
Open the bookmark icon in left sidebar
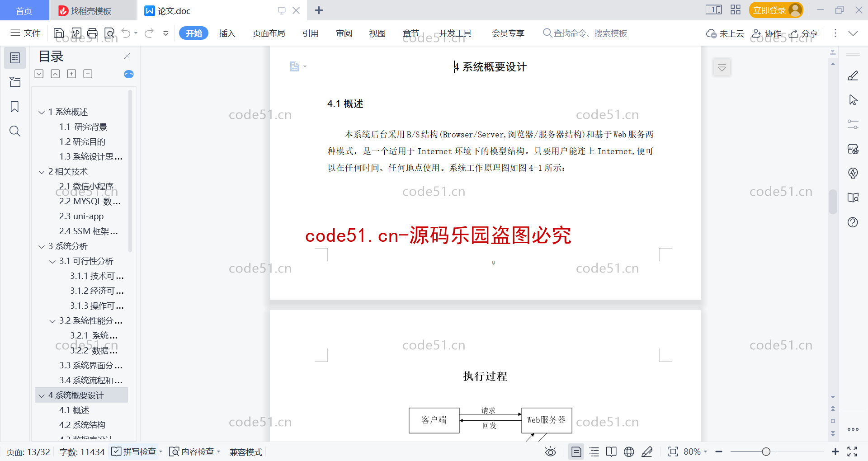coord(15,107)
